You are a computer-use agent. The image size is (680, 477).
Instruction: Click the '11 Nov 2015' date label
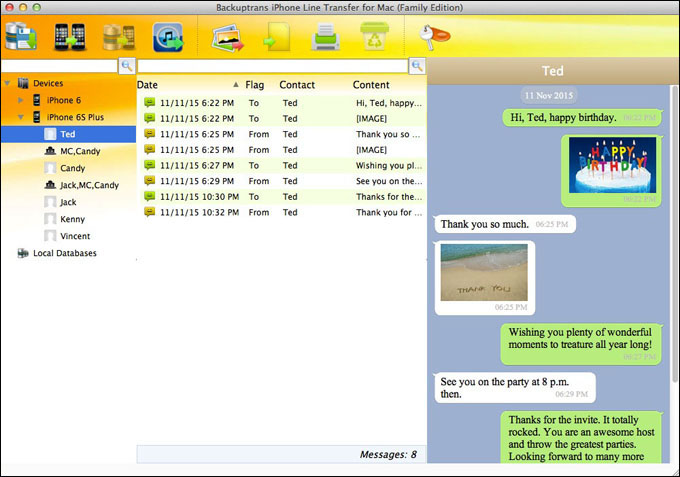(x=549, y=95)
